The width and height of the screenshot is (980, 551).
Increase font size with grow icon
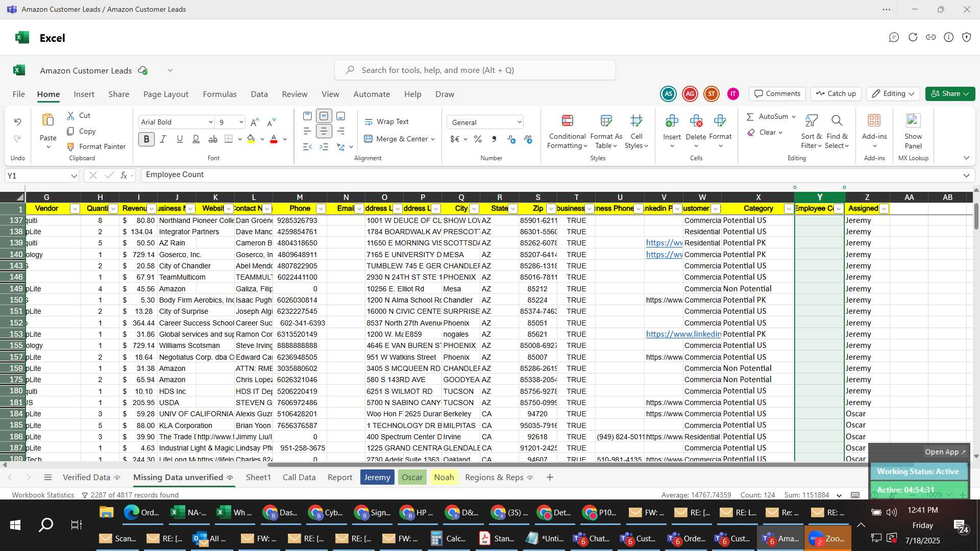click(x=255, y=122)
